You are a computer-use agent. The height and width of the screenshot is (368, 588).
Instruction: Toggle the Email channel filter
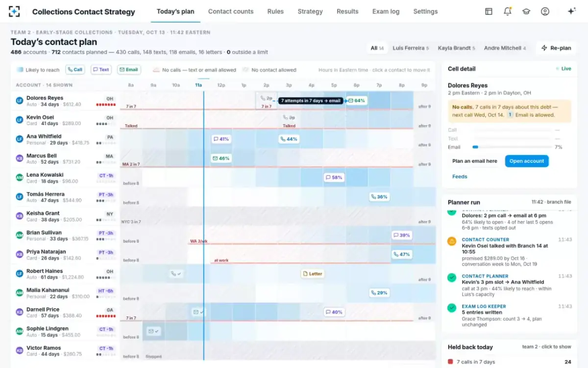(129, 70)
